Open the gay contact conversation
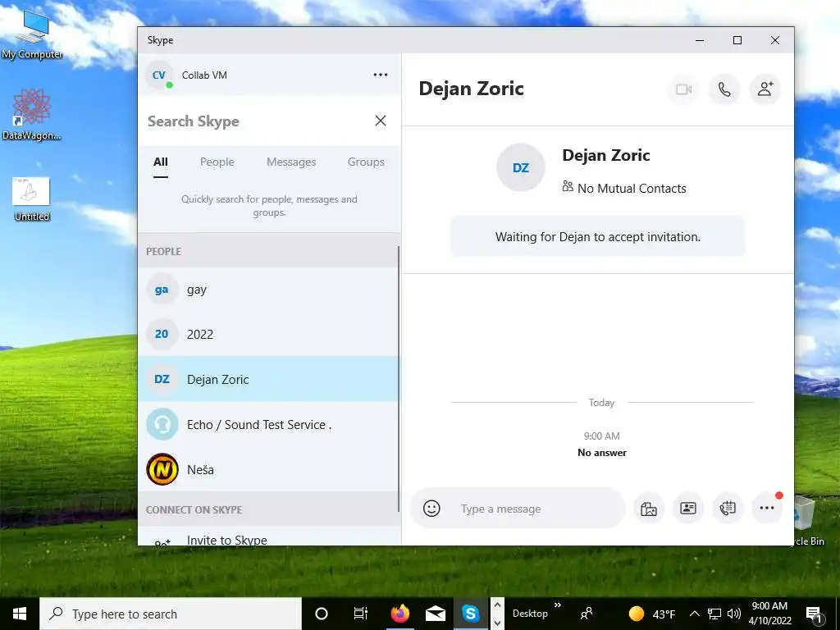Screen dimensions: 840x630 pos(268,290)
